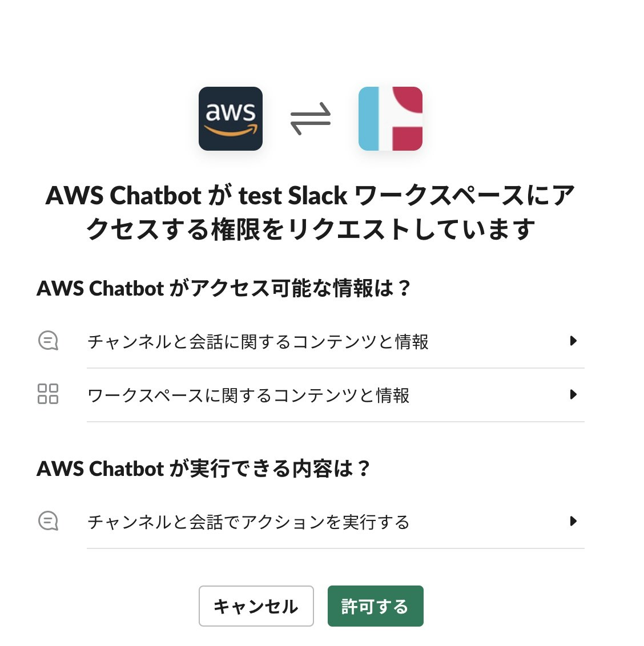Open the ワークスペースに関するコンテンツと情報 row text
The width and height of the screenshot is (644, 646).
[x=248, y=395]
